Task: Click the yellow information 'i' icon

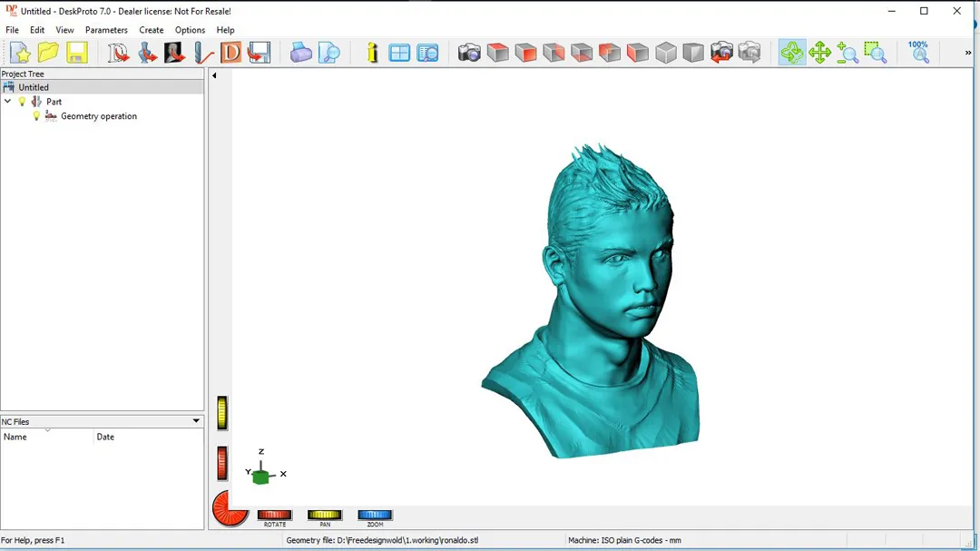Action: (372, 54)
